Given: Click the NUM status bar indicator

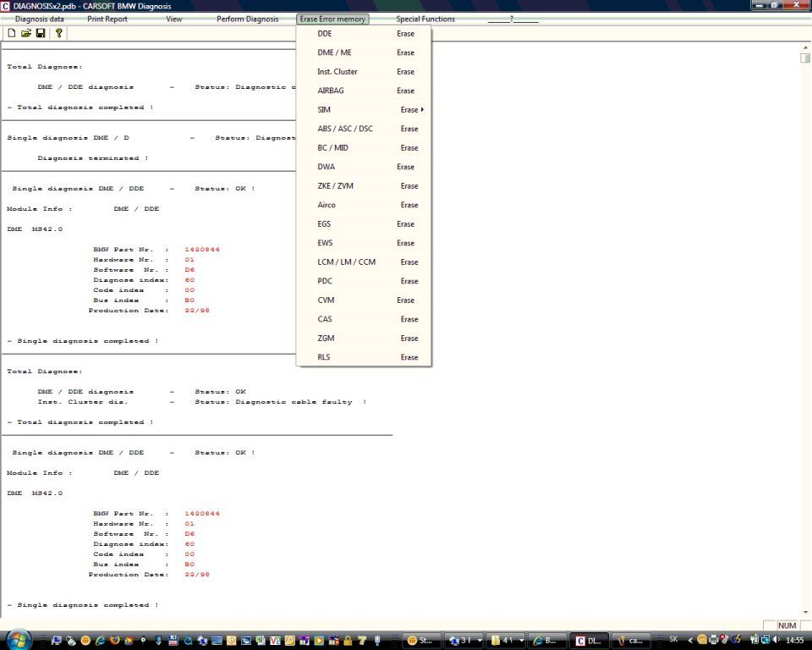Looking at the screenshot, I should click(787, 625).
